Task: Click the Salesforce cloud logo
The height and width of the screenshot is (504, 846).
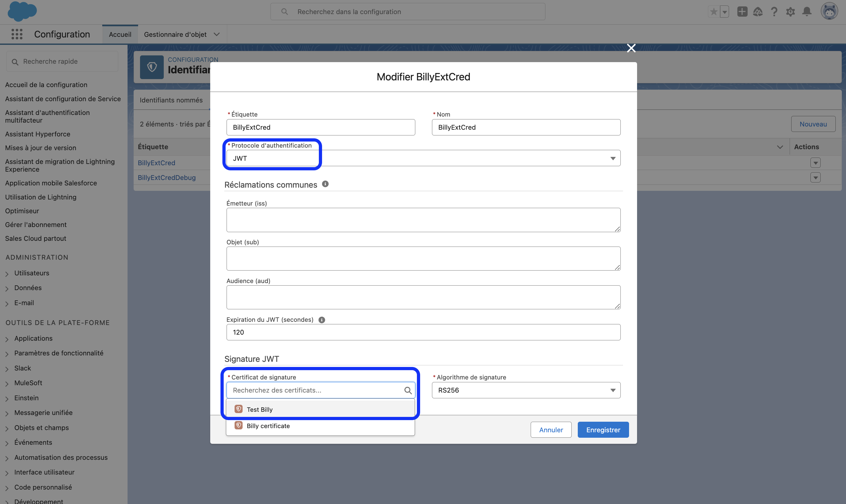Action: (22, 11)
